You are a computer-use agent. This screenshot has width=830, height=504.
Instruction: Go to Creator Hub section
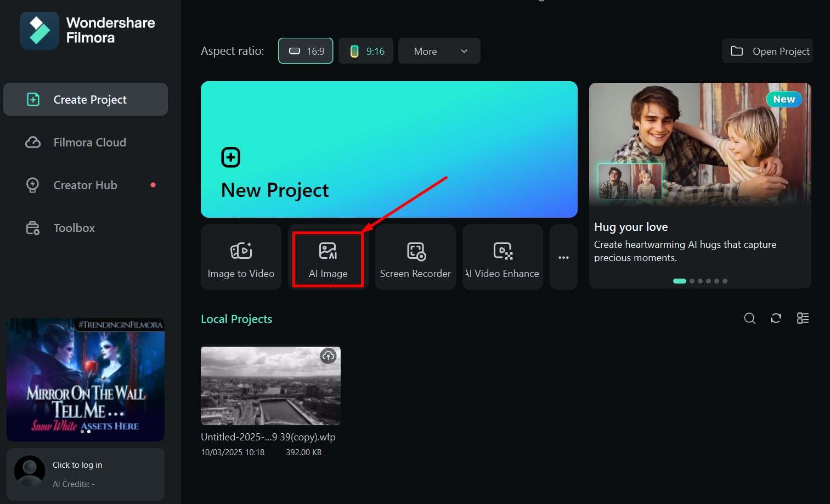86,185
